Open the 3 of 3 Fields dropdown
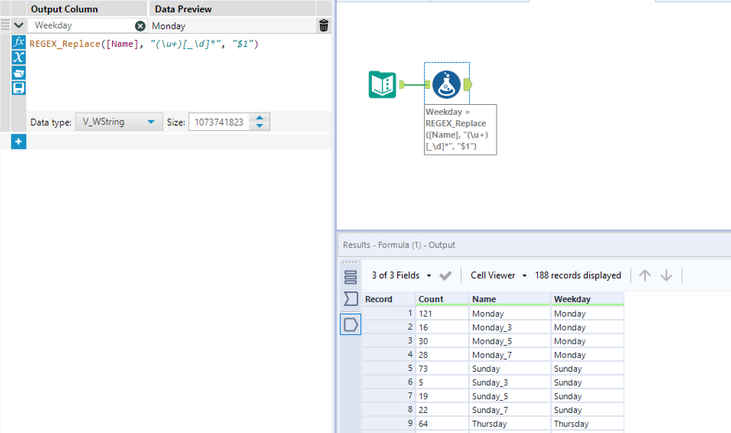The width and height of the screenshot is (731, 433). pyautogui.click(x=401, y=275)
